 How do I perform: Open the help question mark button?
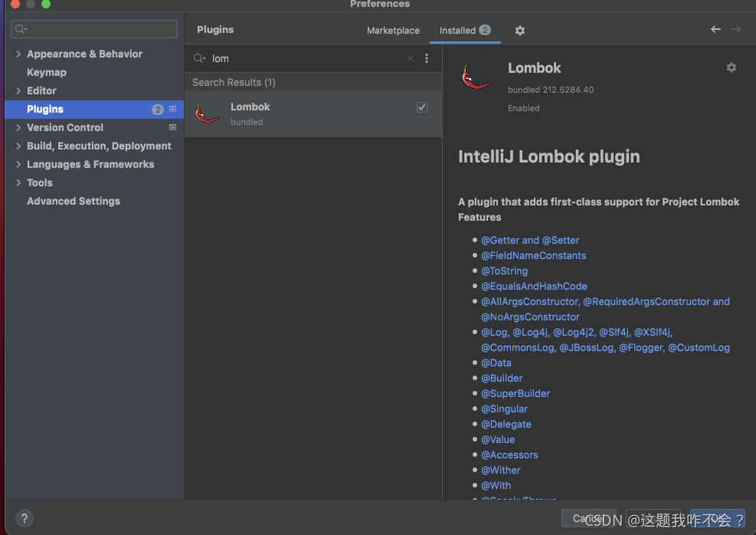coord(24,519)
